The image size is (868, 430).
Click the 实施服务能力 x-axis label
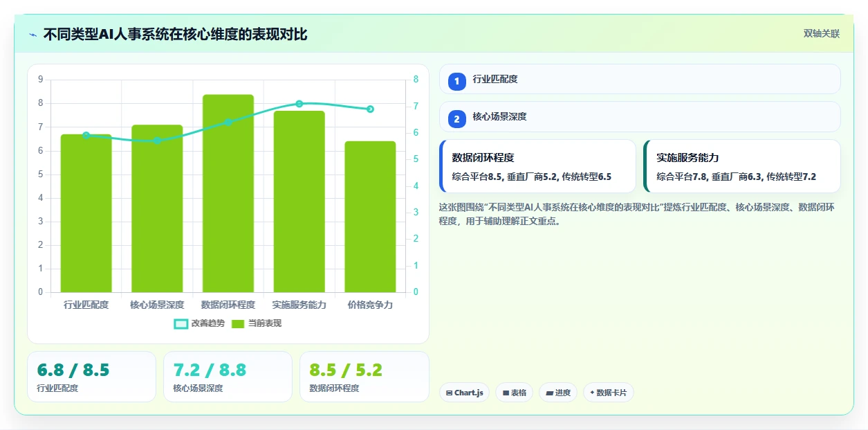tap(299, 305)
